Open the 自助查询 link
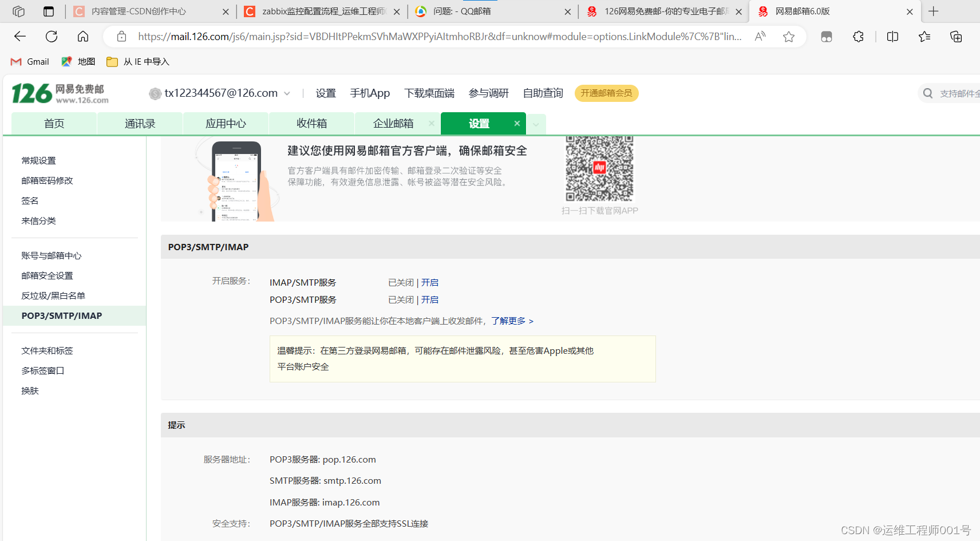 tap(543, 93)
